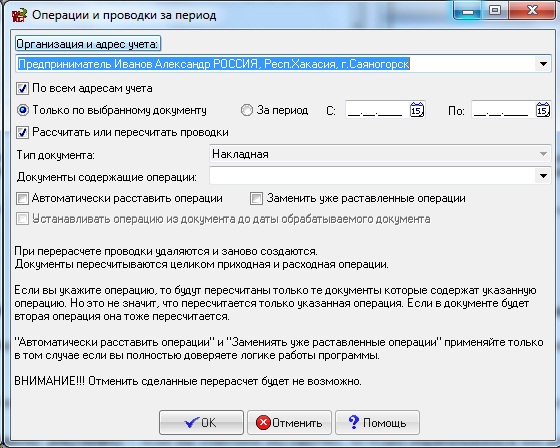The height and width of the screenshot is (448, 560).
Task: Enable Заменить уже раставленные операции checkbox
Action: (256, 198)
